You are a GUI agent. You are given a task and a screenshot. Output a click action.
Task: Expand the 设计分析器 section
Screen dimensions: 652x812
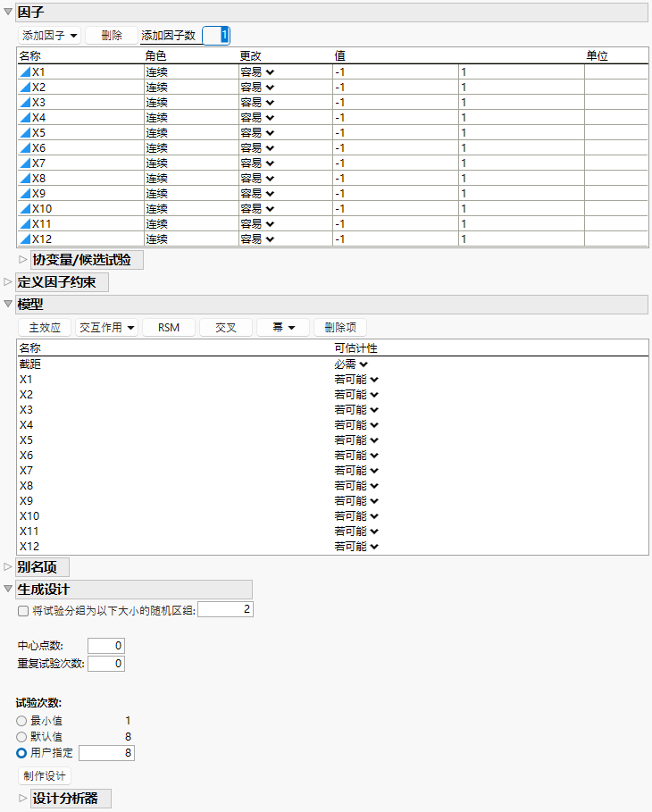pyautogui.click(x=23, y=798)
